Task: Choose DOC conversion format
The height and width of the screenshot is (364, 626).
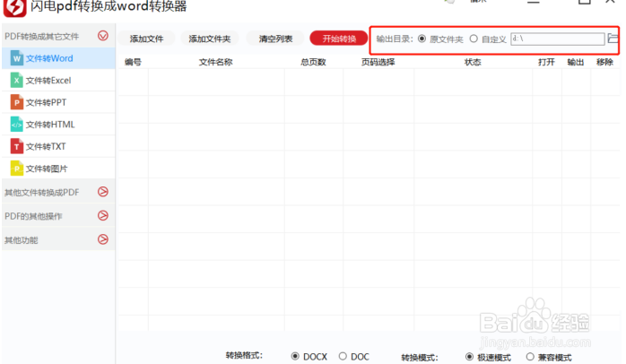Action: tap(343, 356)
